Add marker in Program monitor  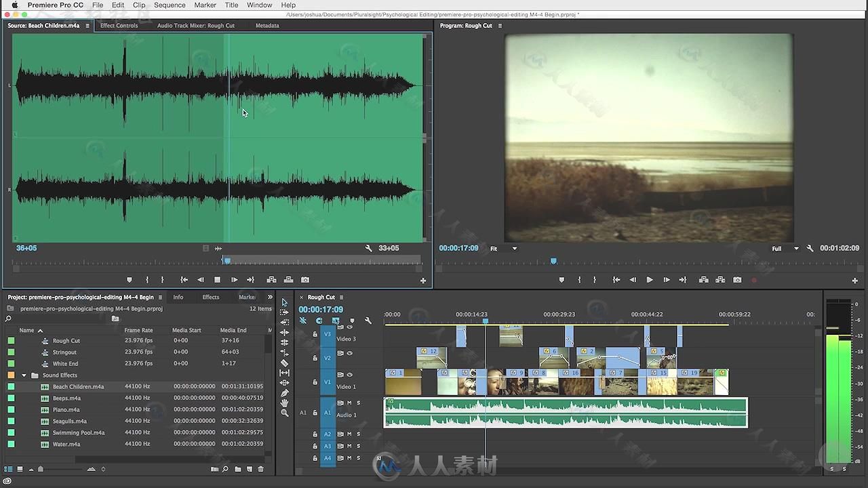[x=561, y=280]
